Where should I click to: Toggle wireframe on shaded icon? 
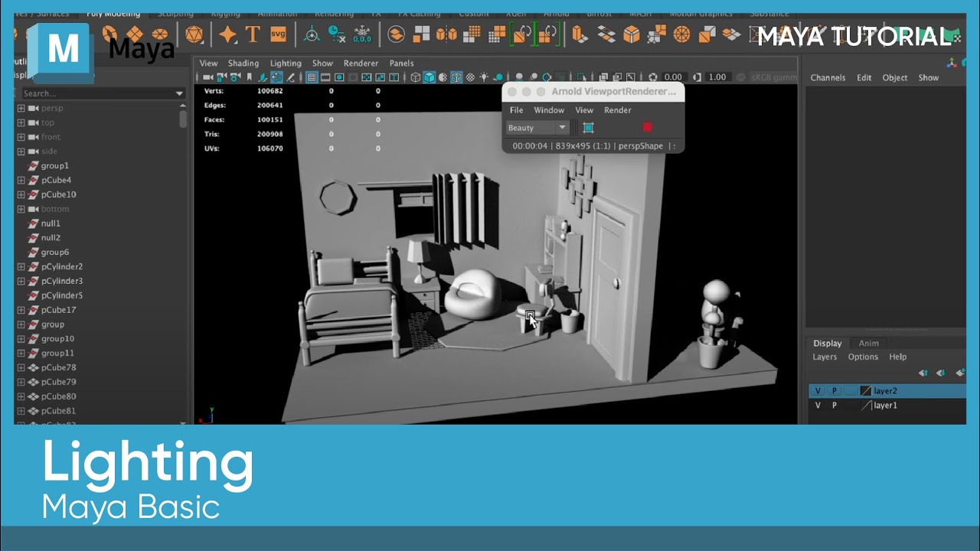coord(456,77)
